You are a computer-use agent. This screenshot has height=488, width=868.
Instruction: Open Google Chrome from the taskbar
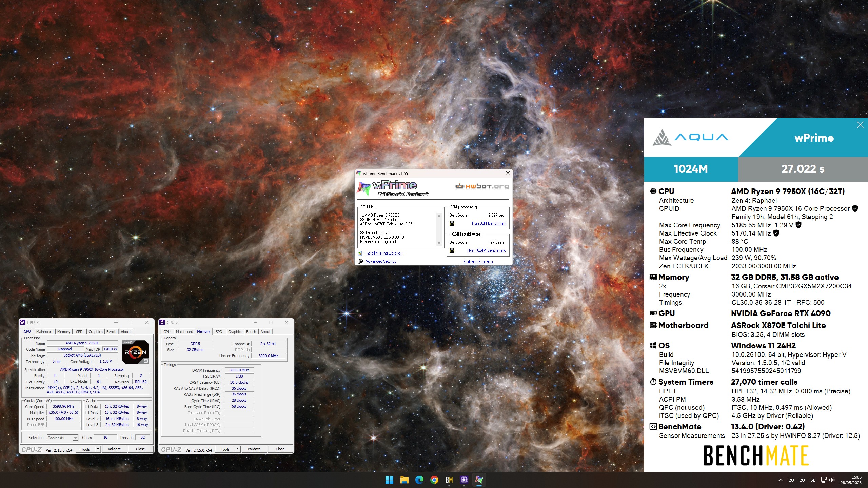(434, 480)
